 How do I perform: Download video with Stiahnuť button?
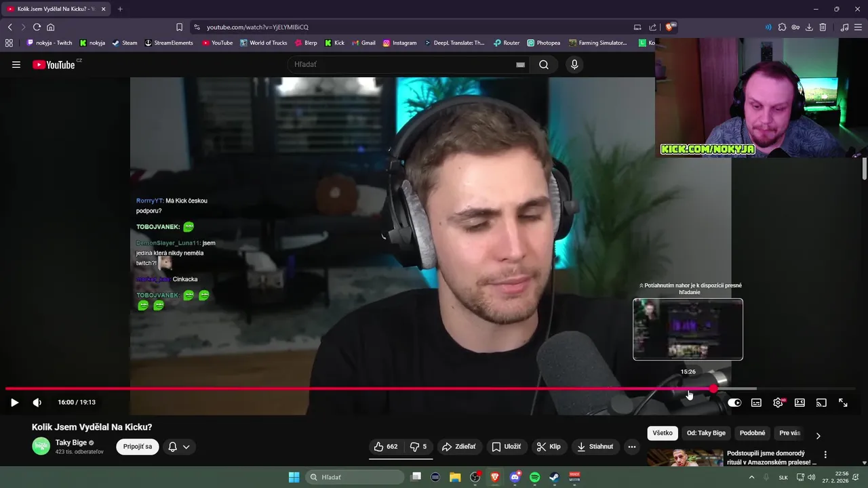[595, 447]
